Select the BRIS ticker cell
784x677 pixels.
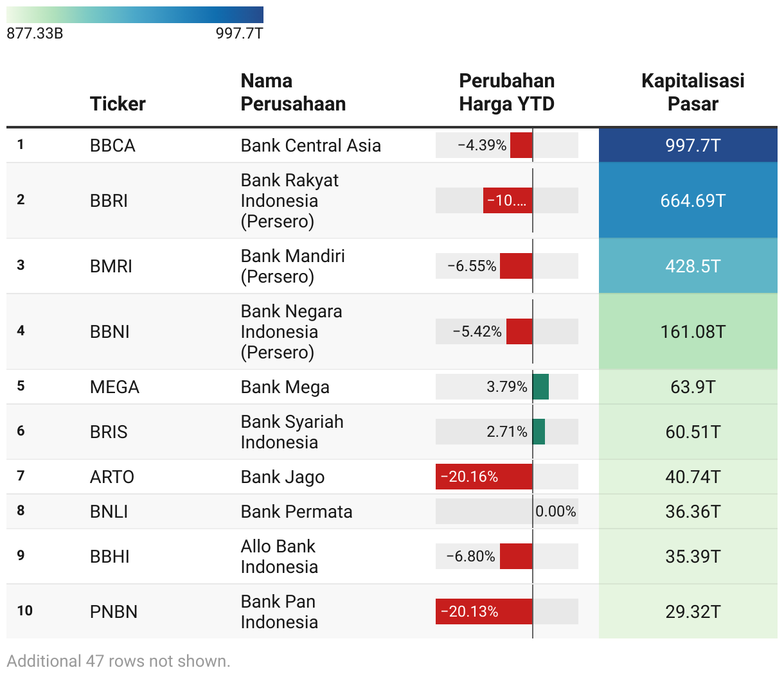pos(109,432)
